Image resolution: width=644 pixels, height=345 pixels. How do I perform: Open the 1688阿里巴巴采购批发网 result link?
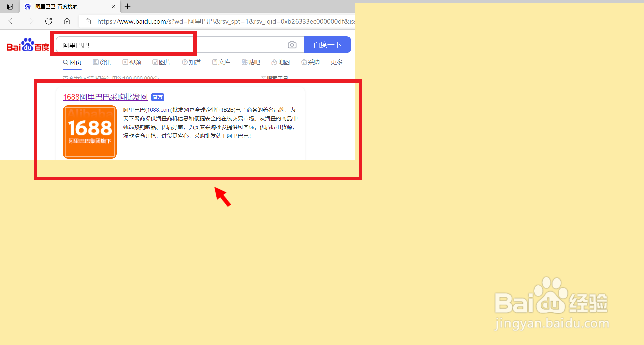tap(105, 97)
